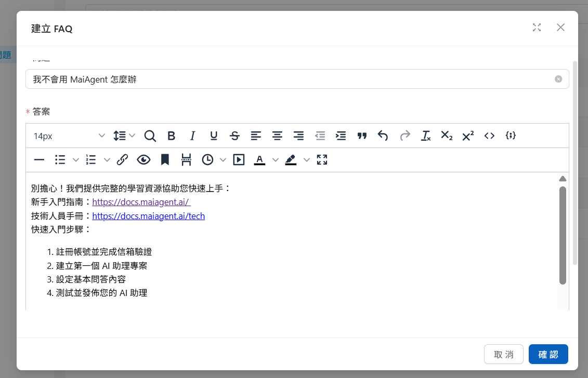Click the search magnifier icon in toolbar
Screen dimensions: 588x378
coord(150,136)
